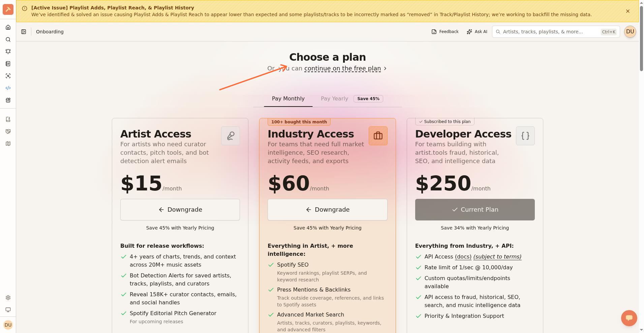This screenshot has width=644, height=333.
Task: Click the Current Plan button
Action: [475, 210]
